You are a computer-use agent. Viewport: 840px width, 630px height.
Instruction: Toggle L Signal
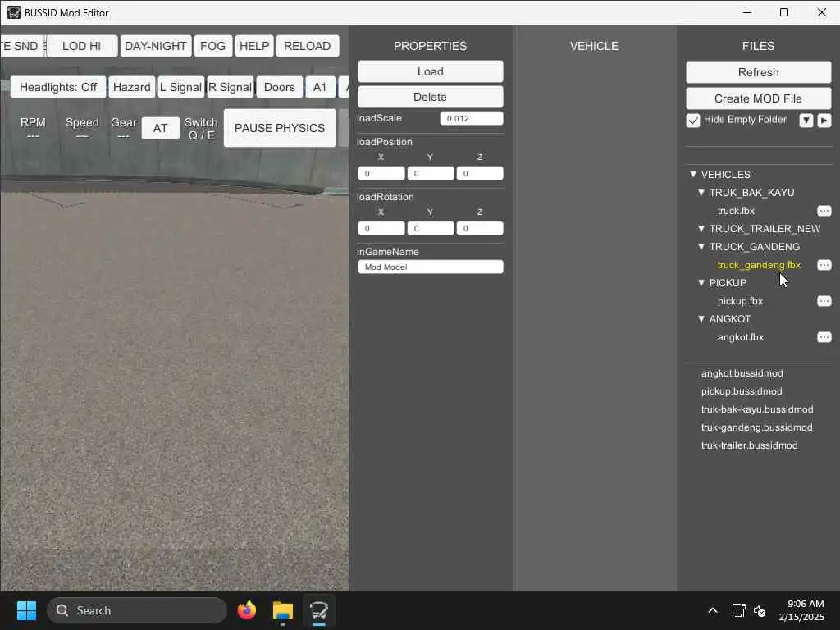181,87
